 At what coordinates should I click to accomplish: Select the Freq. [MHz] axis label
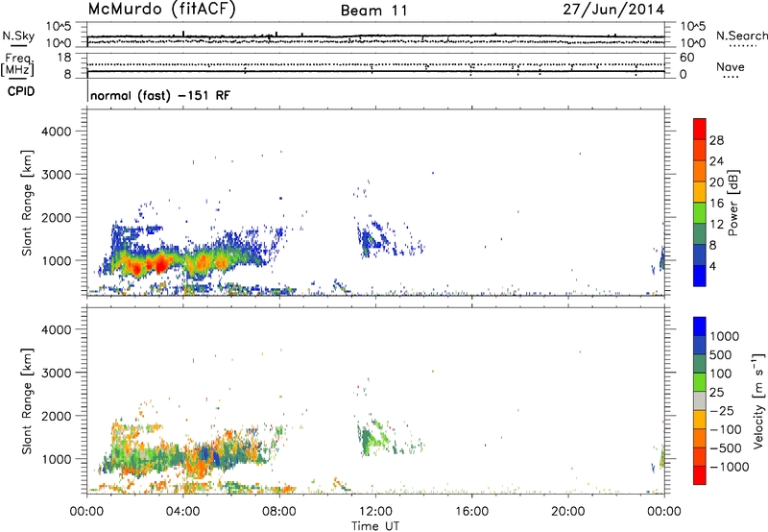pyautogui.click(x=17, y=64)
